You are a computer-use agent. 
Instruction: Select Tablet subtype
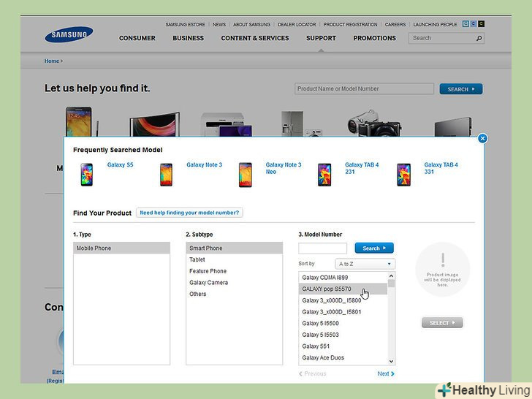coord(234,259)
